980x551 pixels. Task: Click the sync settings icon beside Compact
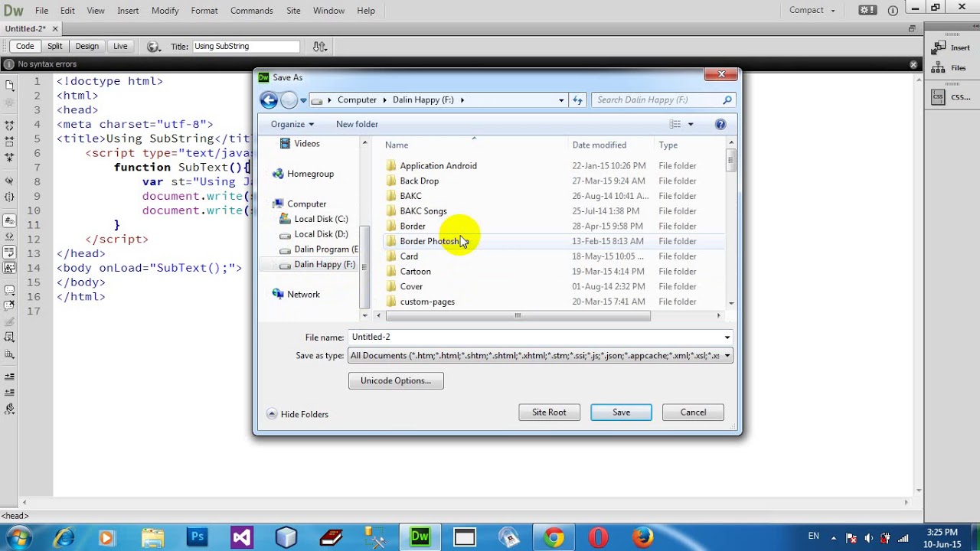pyautogui.click(x=867, y=11)
